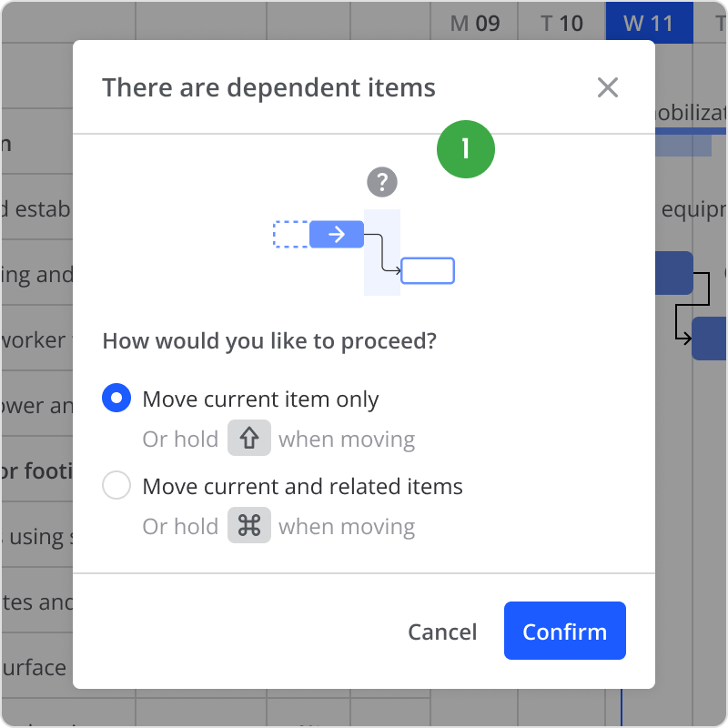
Task: Close the dependent items dialog
Action: [x=607, y=87]
